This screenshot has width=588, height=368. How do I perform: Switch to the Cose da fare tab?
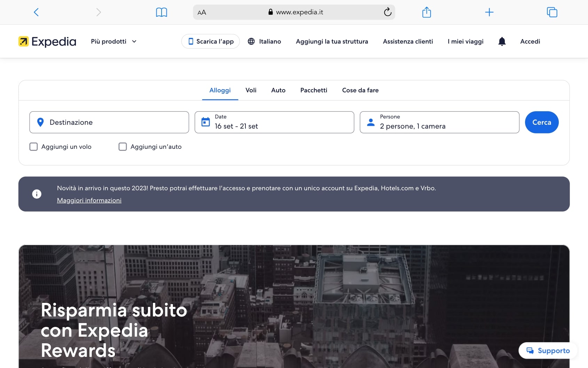point(360,90)
